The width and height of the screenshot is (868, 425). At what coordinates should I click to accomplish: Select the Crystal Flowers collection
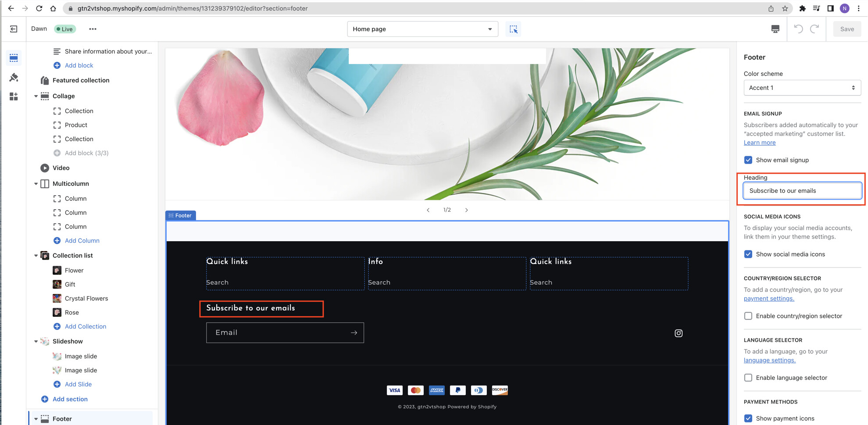(x=86, y=299)
